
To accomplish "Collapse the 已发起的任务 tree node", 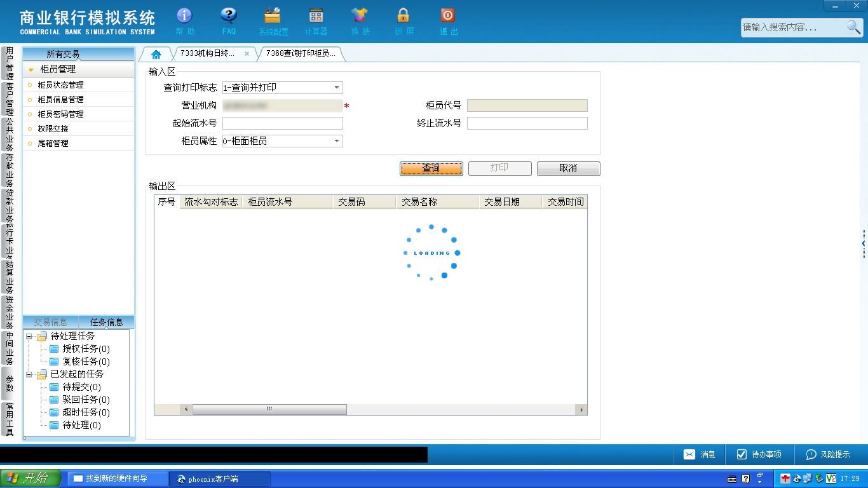I will click(29, 374).
